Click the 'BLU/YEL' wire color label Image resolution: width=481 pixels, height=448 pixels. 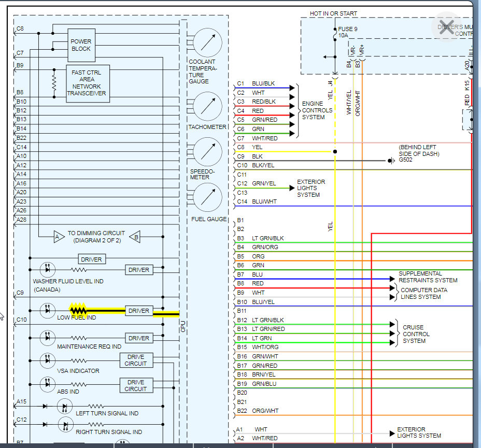click(263, 302)
